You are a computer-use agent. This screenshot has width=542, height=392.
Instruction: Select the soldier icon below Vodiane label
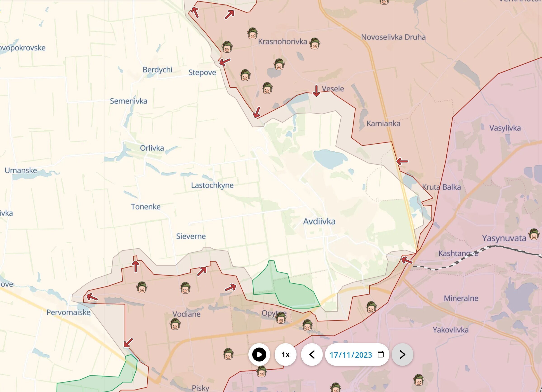(175, 324)
